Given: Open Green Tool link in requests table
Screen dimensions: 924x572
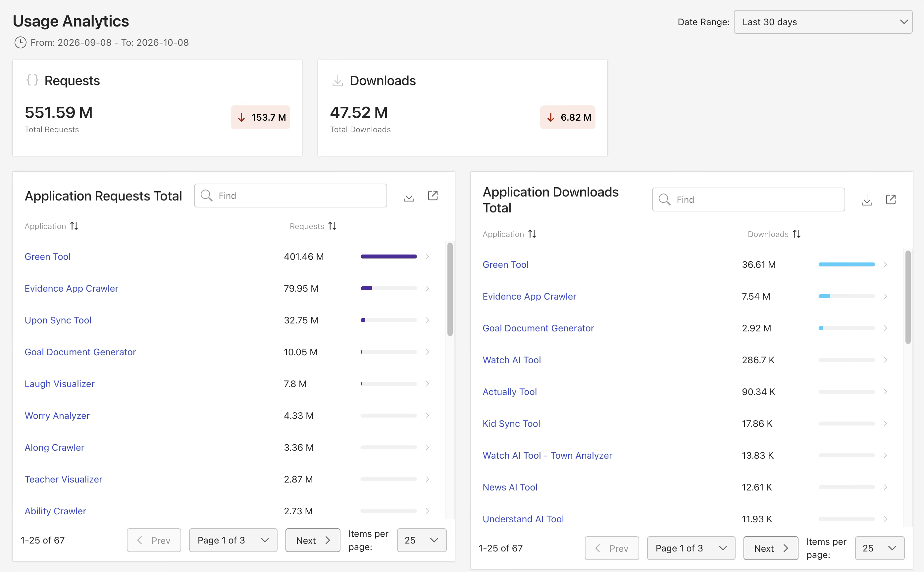Looking at the screenshot, I should coord(48,257).
